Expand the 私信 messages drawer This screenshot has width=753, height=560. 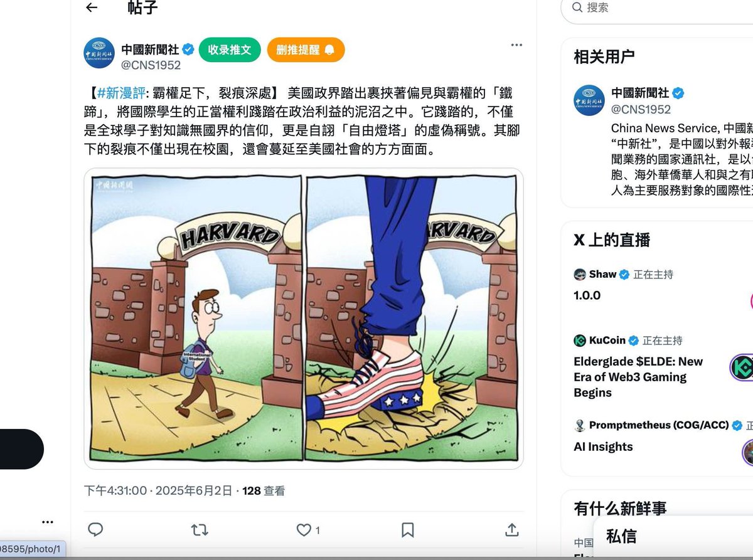(x=673, y=537)
